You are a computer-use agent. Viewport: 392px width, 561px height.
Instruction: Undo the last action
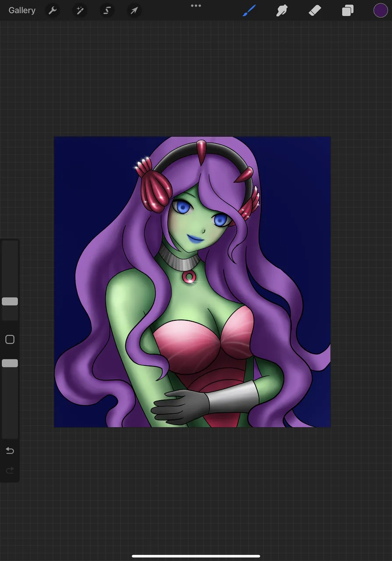click(x=10, y=451)
